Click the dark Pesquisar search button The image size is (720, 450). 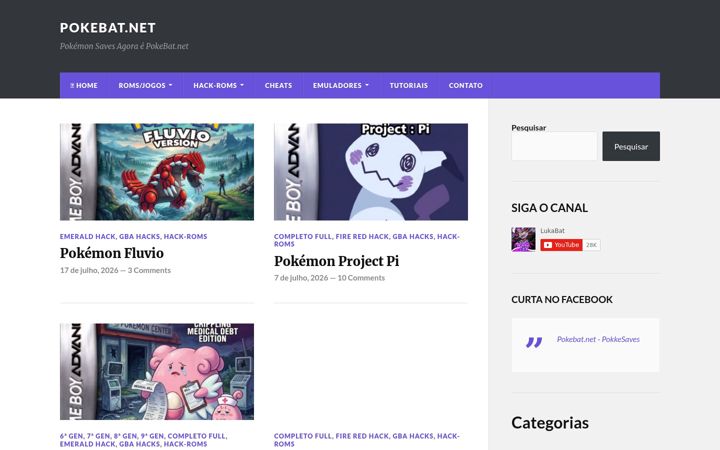click(x=631, y=146)
